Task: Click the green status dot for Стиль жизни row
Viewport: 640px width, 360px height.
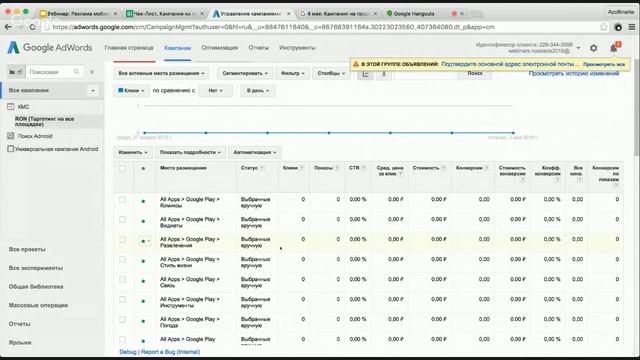Action: 143,261
